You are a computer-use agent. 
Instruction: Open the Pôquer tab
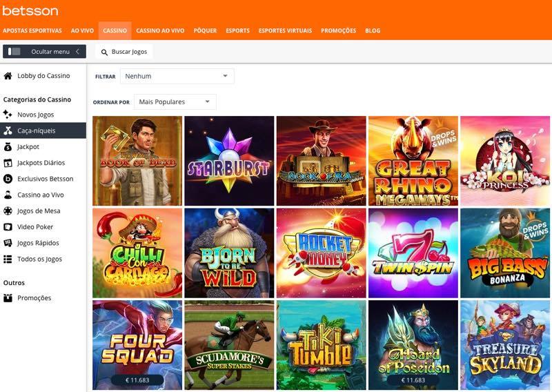pyautogui.click(x=205, y=30)
